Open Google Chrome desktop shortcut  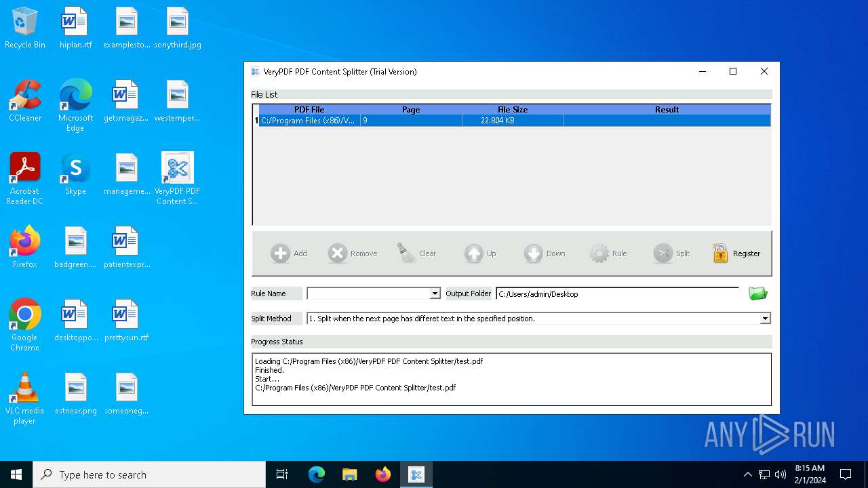click(x=25, y=325)
